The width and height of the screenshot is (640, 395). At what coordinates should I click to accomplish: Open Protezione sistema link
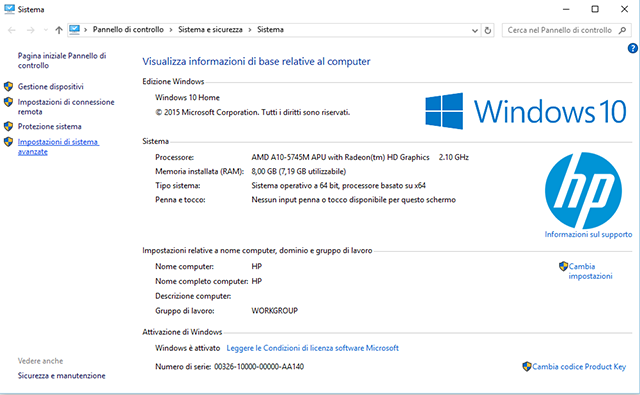49,126
